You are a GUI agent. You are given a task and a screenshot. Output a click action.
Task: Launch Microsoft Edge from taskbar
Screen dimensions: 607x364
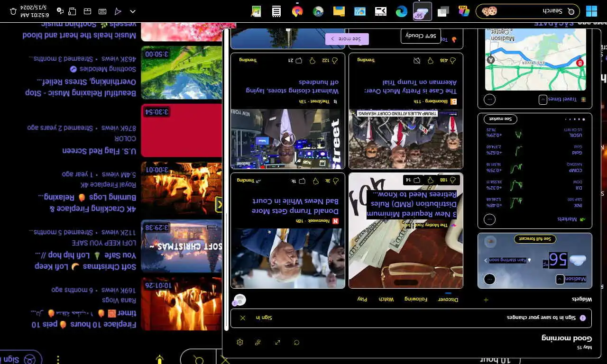(401, 11)
